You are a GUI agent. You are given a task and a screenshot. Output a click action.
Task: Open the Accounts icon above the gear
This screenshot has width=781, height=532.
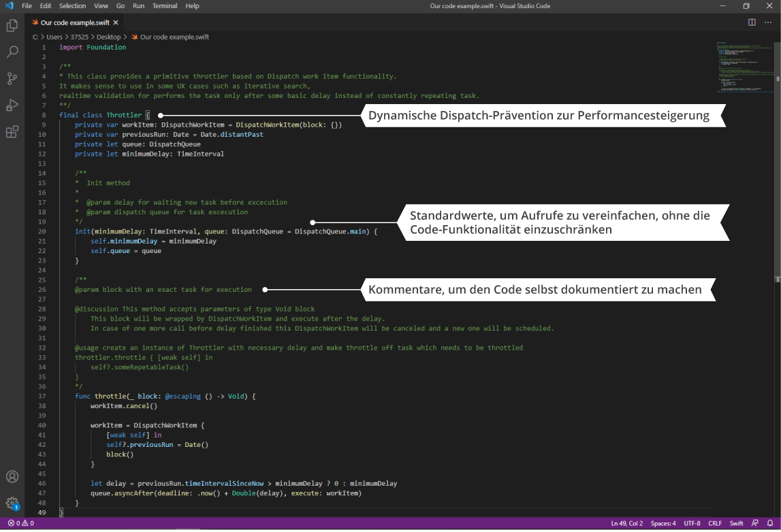click(x=11, y=476)
